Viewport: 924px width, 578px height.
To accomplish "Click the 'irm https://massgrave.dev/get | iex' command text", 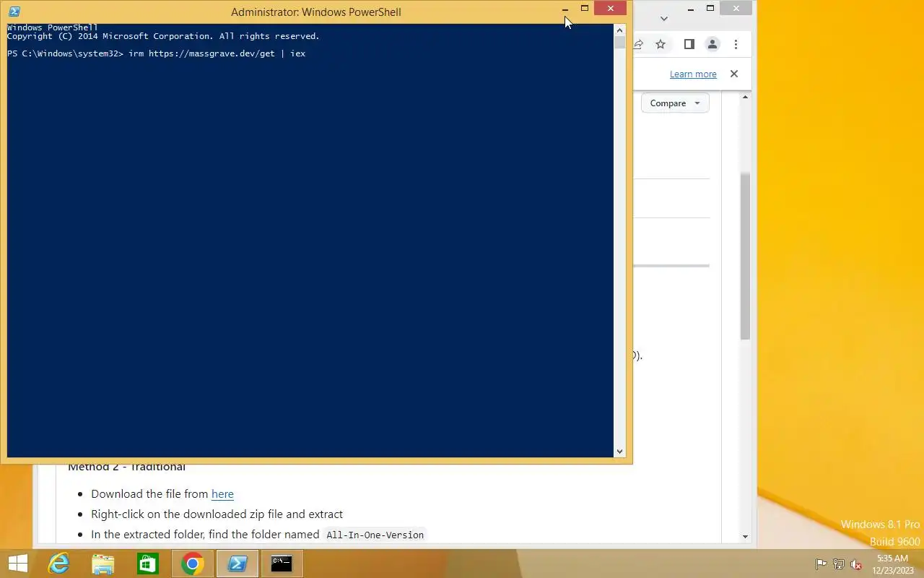I will pos(217,53).
